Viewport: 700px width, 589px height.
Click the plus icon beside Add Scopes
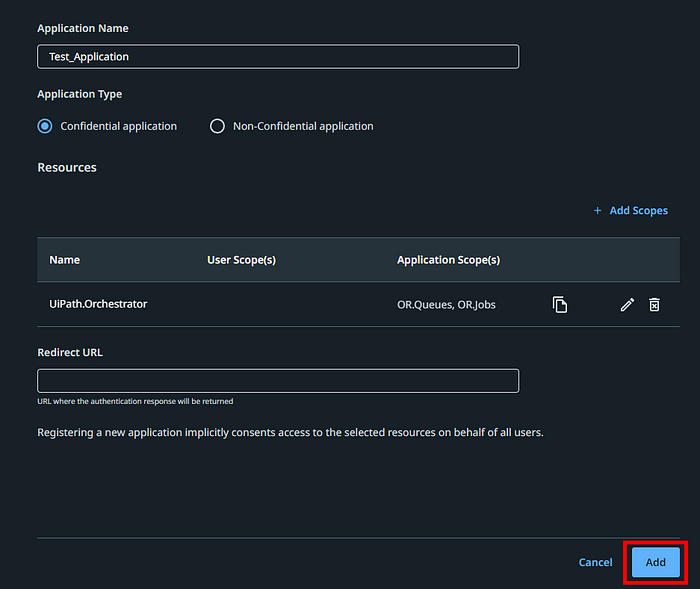tap(597, 210)
